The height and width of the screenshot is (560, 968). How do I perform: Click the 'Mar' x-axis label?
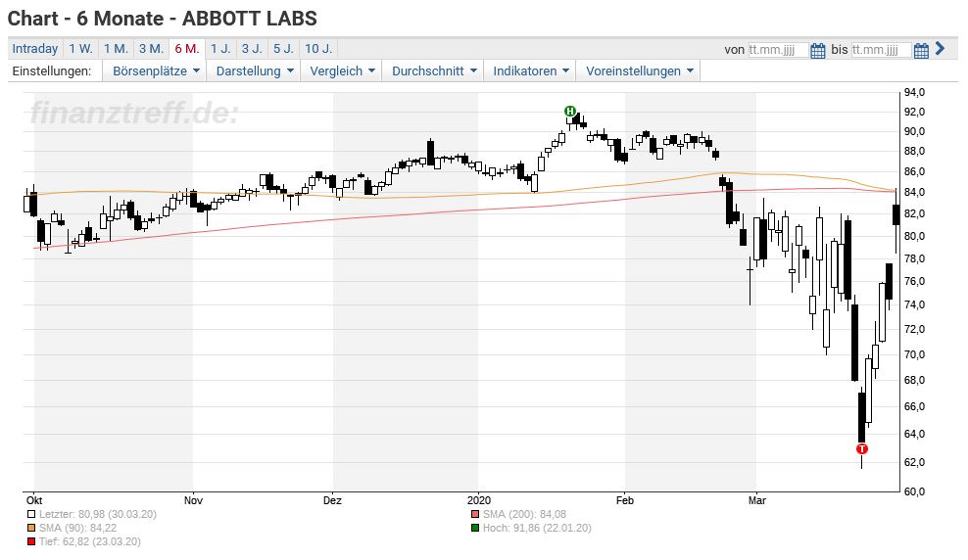coord(757,500)
